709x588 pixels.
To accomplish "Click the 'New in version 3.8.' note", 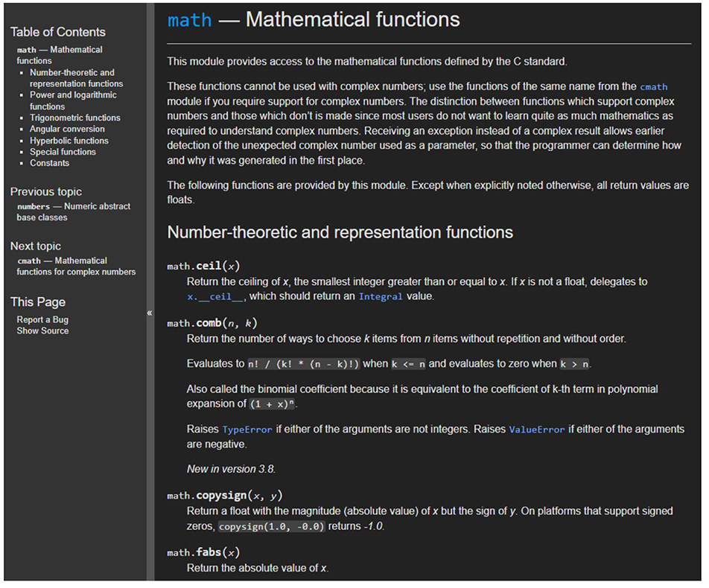I will tap(231, 469).
